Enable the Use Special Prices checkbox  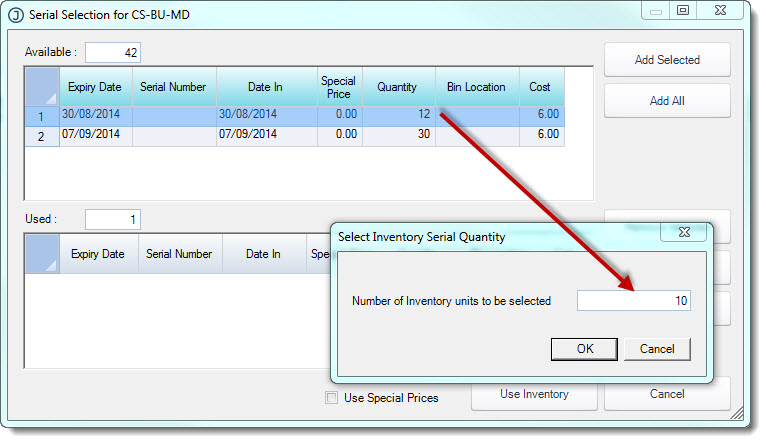(x=332, y=398)
